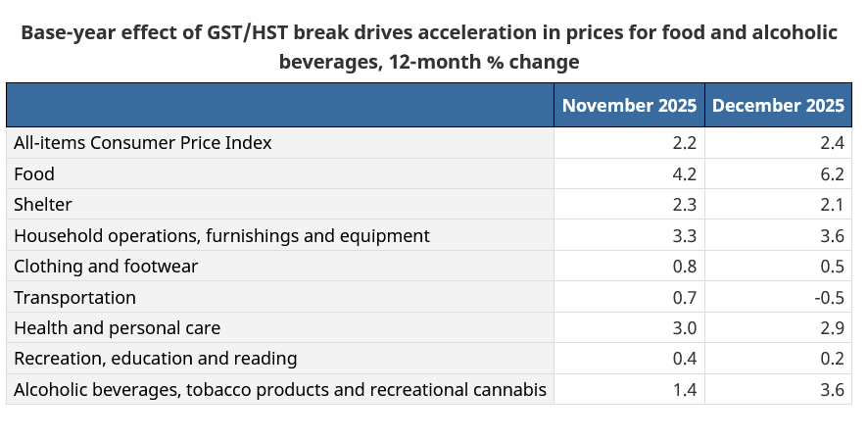Click Shelter's December value 2.1
This screenshot has width=868, height=441.
click(833, 205)
